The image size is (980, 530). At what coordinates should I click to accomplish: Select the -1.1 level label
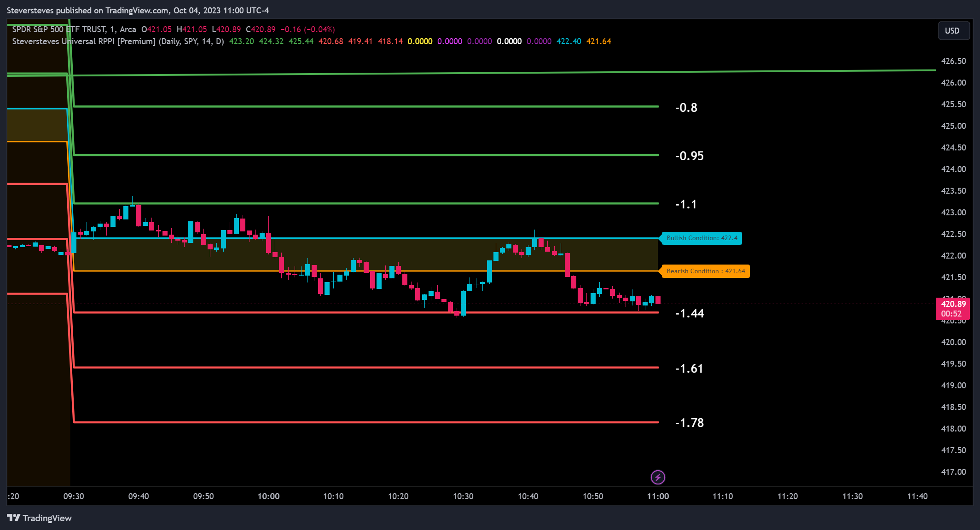coord(686,204)
